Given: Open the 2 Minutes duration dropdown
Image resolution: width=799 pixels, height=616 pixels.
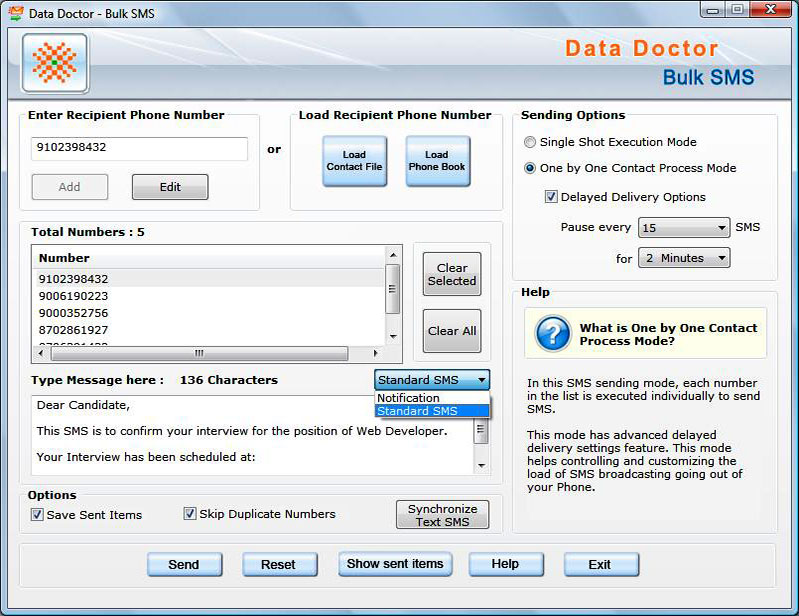Looking at the screenshot, I should tap(683, 258).
